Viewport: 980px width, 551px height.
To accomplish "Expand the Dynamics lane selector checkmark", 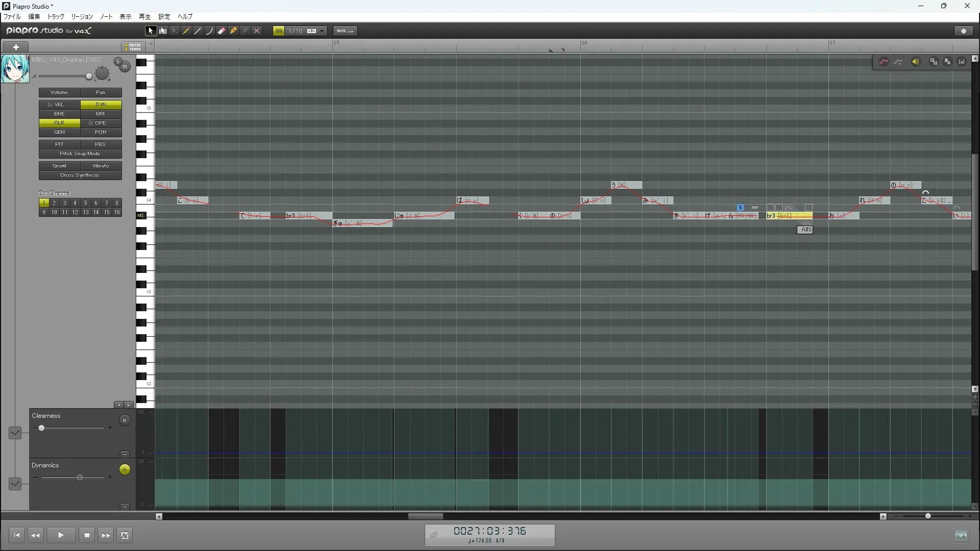I will click(x=15, y=483).
